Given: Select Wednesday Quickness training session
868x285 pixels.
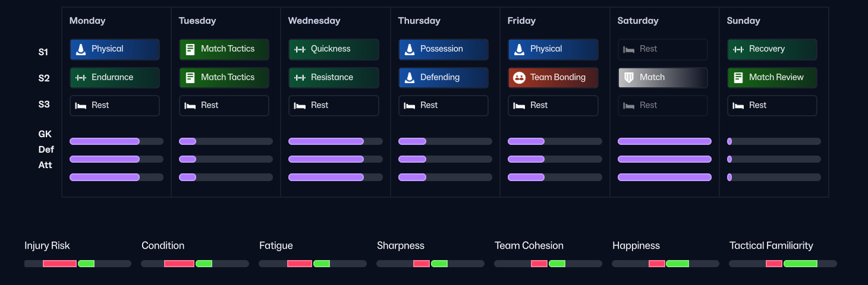Looking at the screenshot, I should coord(334,49).
